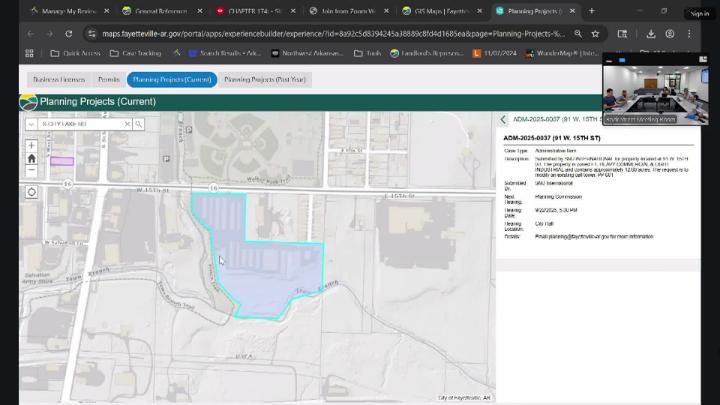
Task: Click the map default extent home icon
Action: [32, 158]
